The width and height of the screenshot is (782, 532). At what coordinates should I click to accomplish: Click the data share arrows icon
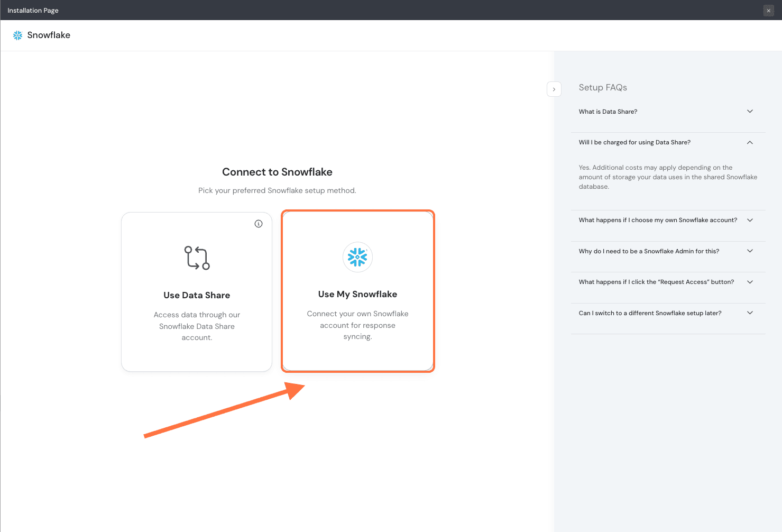point(197,258)
